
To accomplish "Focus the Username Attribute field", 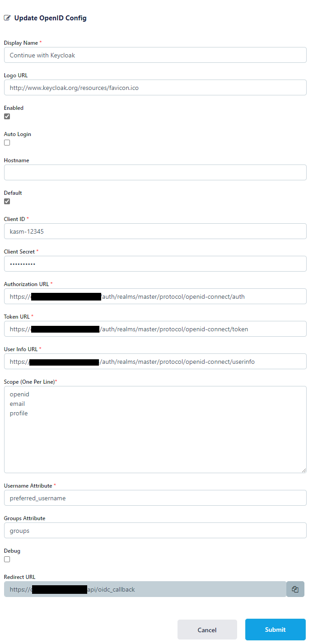I will (x=155, y=498).
